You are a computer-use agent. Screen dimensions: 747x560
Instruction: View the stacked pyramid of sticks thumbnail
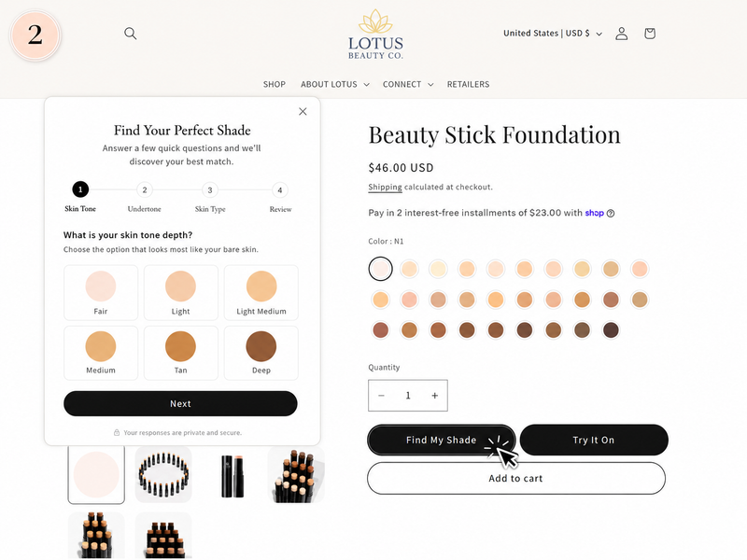point(296,475)
